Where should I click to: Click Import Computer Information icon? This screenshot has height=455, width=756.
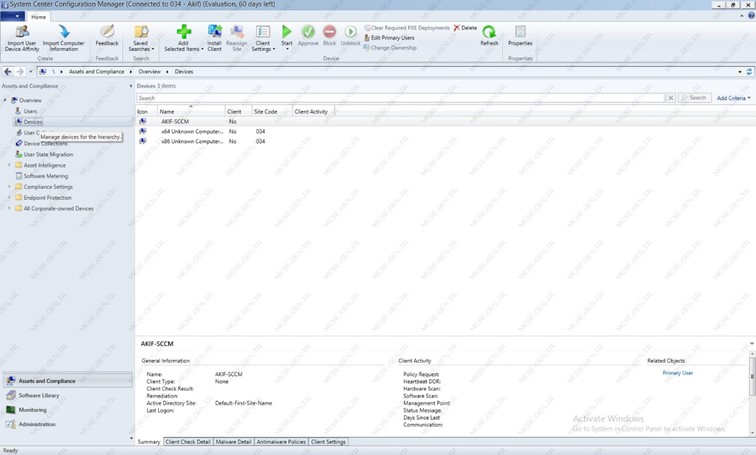[64, 32]
